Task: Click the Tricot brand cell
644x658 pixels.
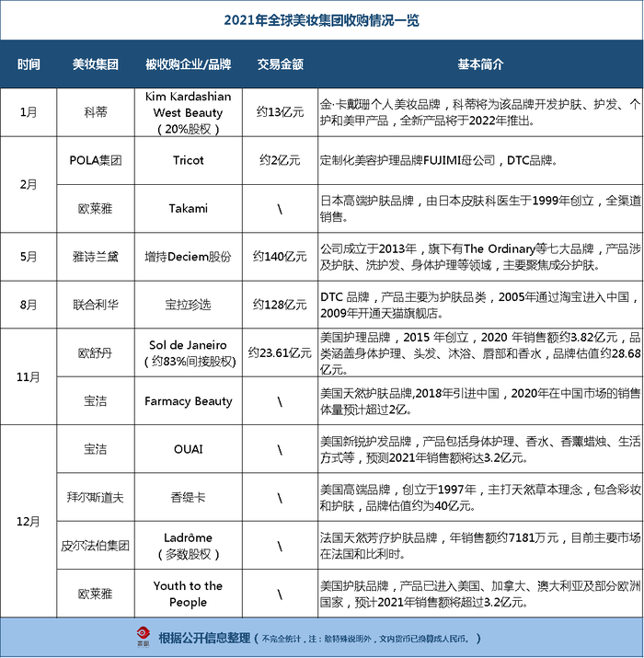Action: (188, 161)
